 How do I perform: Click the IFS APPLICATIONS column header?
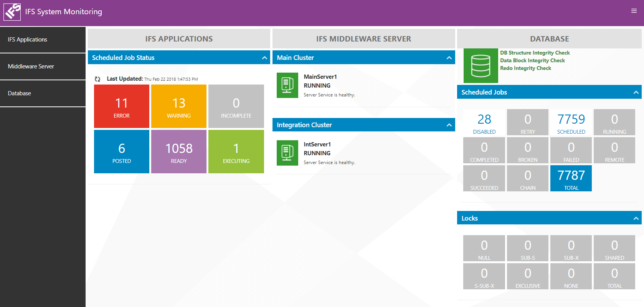[x=179, y=39]
